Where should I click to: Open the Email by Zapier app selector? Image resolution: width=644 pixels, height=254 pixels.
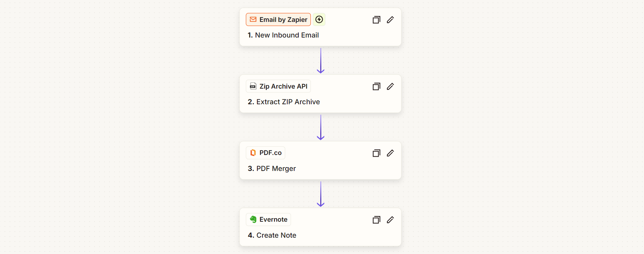click(x=278, y=19)
